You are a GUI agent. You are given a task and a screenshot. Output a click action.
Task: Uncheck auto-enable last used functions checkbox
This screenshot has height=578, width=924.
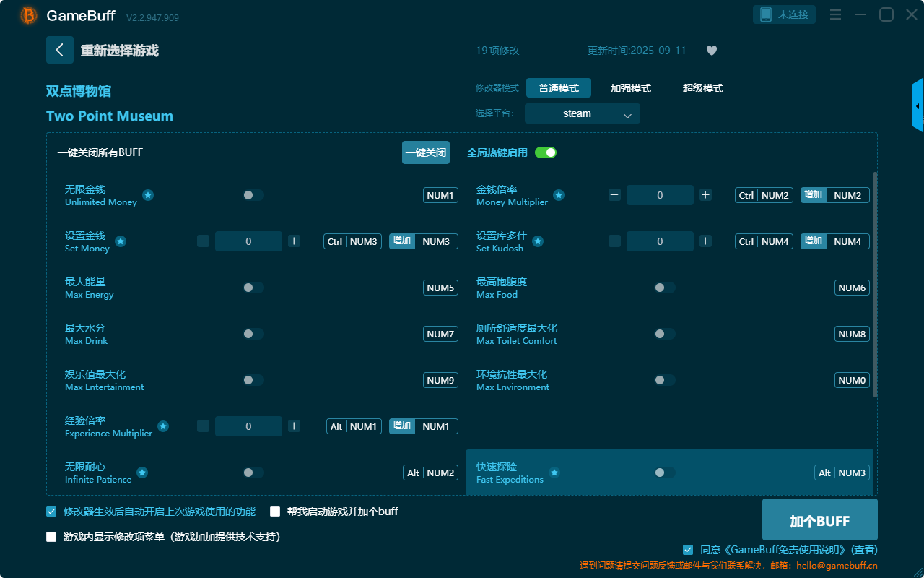point(51,512)
